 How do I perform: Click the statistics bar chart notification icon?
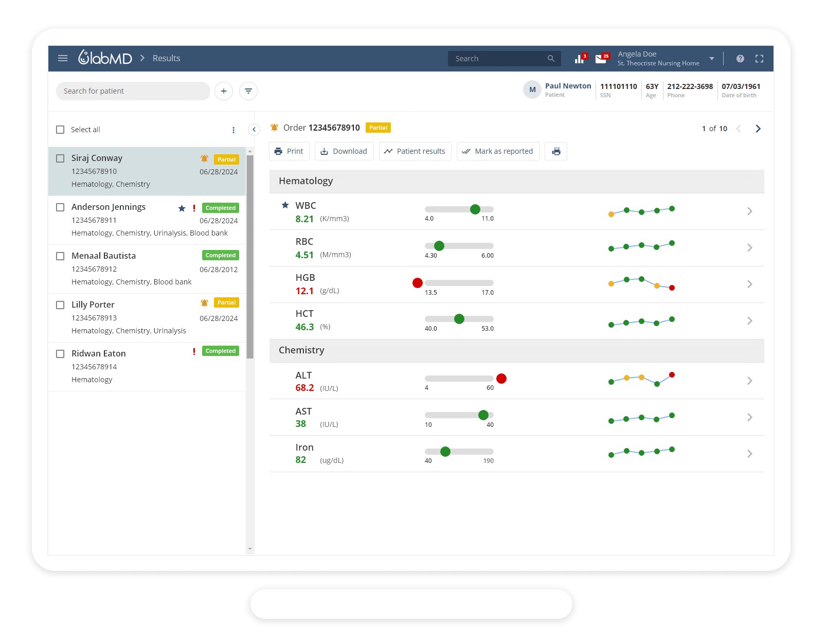580,59
